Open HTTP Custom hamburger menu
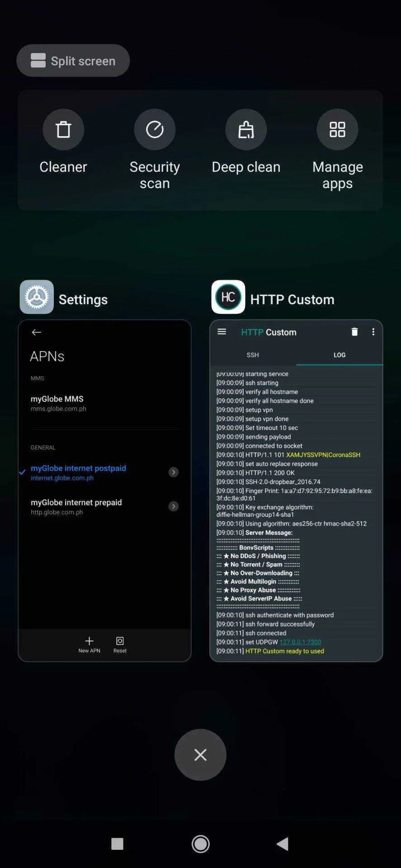 tap(222, 332)
